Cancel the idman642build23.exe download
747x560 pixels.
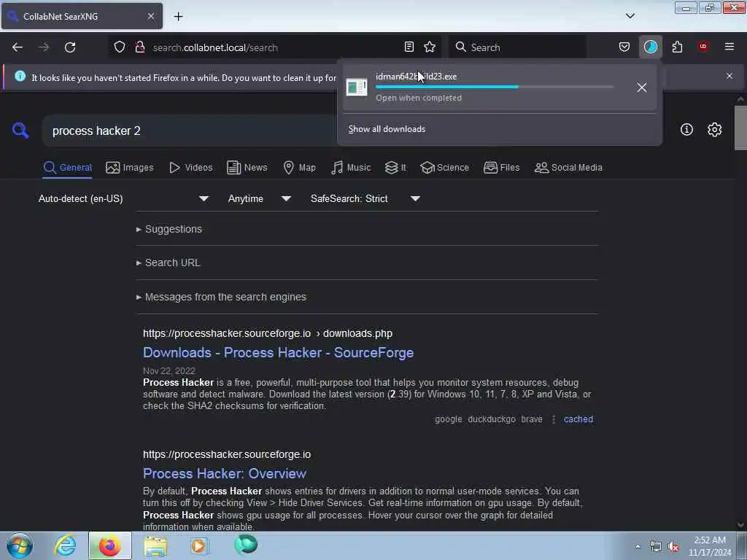pos(642,87)
